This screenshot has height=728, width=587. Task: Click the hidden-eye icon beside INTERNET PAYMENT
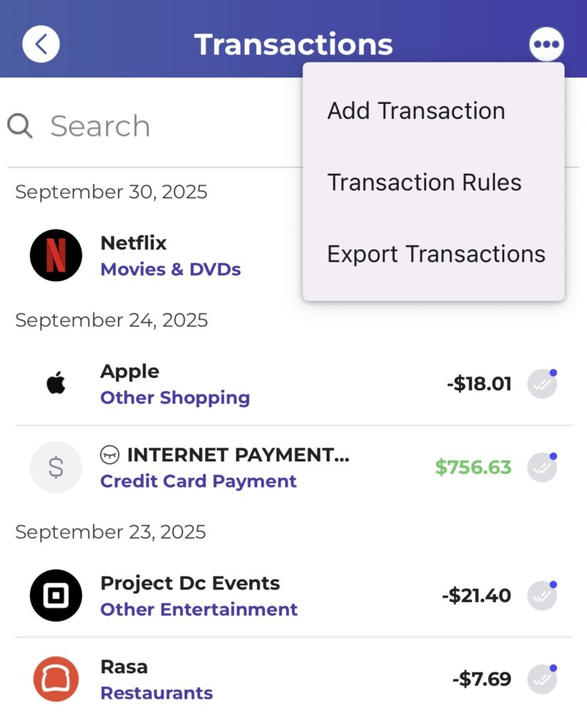coord(110,454)
